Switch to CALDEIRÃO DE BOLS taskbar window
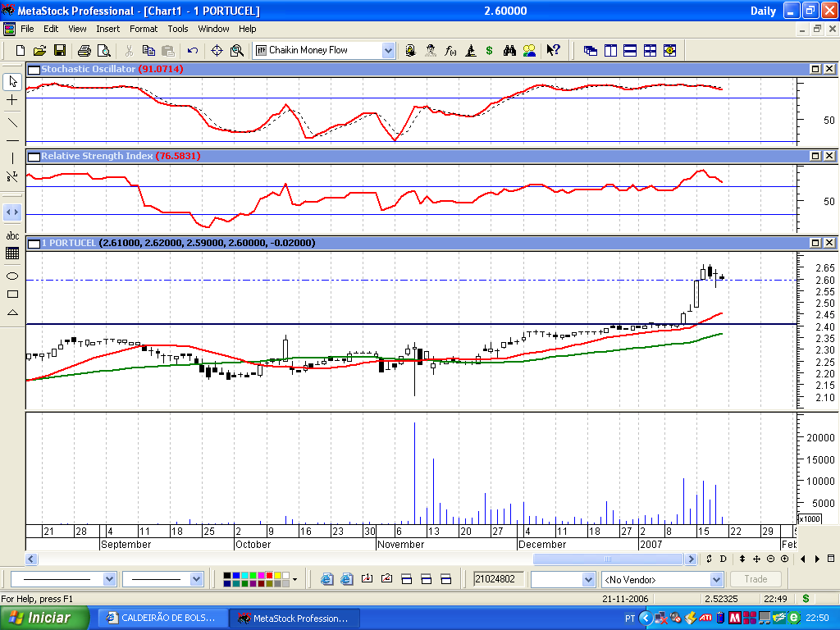840x630 pixels. point(161,618)
